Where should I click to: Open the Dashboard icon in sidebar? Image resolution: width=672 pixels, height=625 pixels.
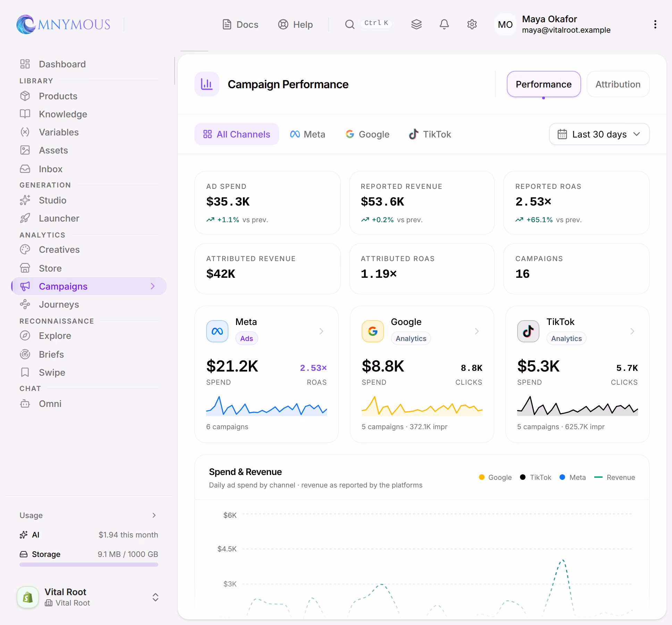click(x=25, y=64)
